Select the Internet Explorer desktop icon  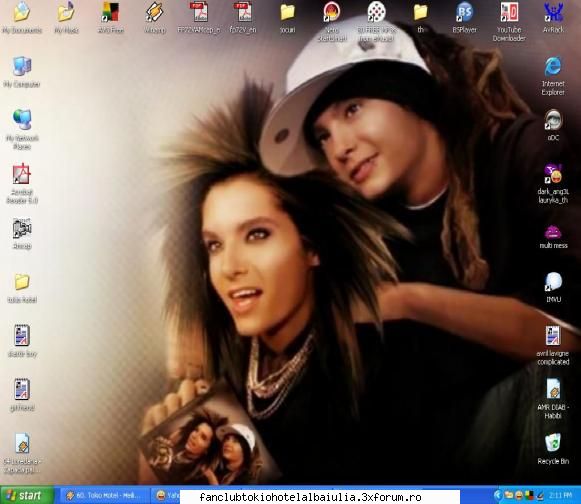pyautogui.click(x=553, y=76)
